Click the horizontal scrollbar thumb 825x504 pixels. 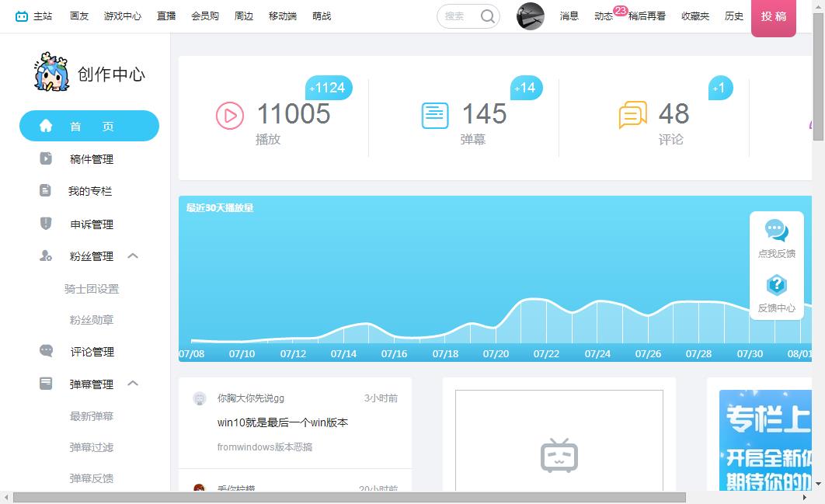click(350, 497)
